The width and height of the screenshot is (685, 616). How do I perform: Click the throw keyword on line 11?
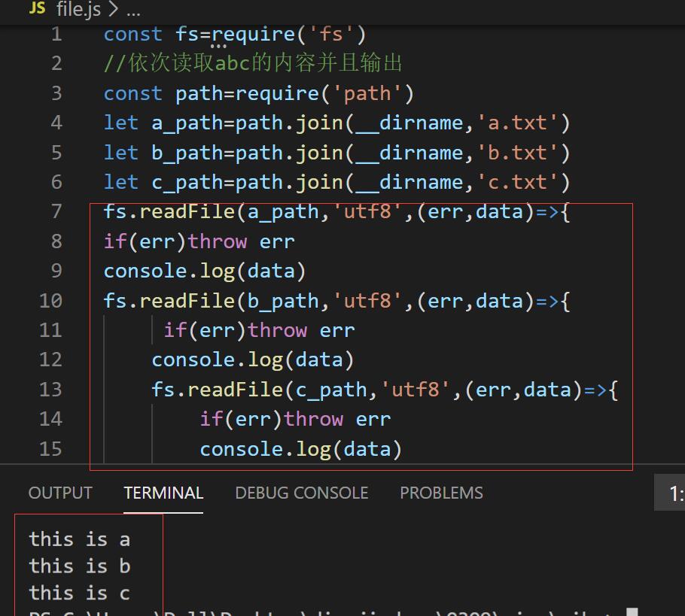point(278,330)
